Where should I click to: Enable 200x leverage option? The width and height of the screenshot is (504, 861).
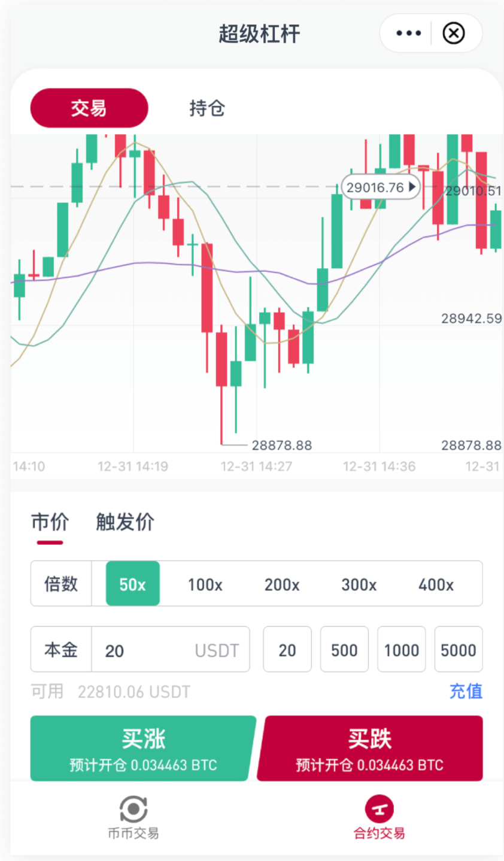tap(281, 584)
